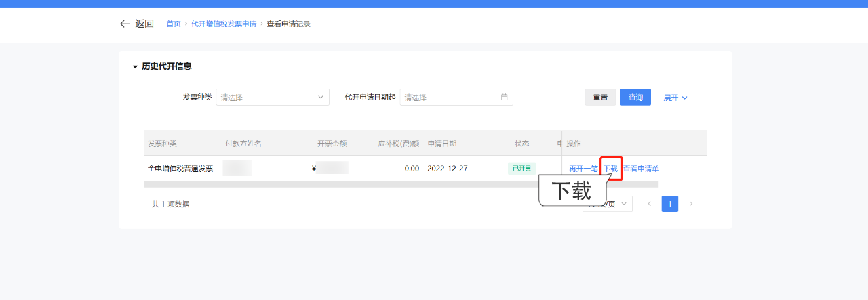Click the 操作 column header

(574, 144)
